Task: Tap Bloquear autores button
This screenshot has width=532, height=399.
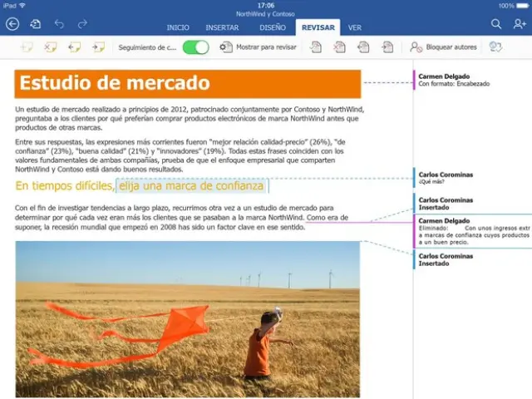Action: pyautogui.click(x=443, y=47)
